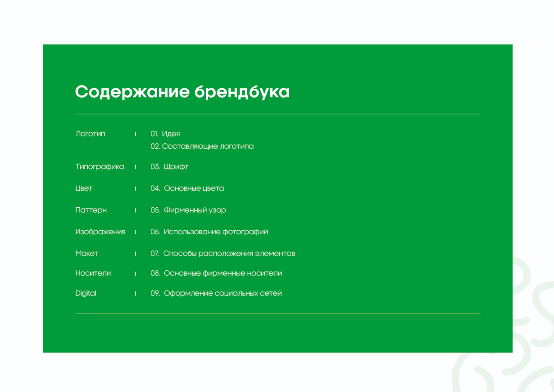Open the '01. Идея' entry

165,134
